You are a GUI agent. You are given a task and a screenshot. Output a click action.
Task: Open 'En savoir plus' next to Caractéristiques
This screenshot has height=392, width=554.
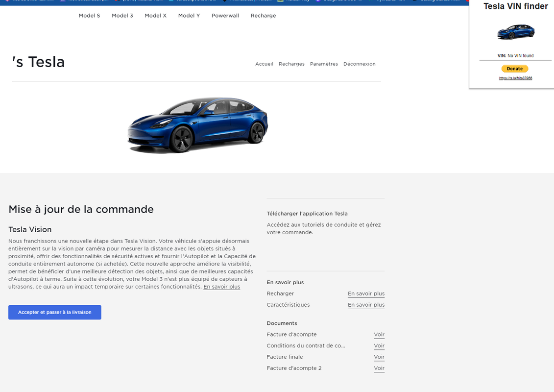[366, 305]
